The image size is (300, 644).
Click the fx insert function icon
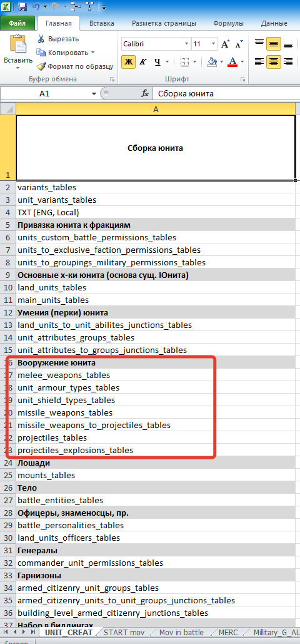pyautogui.click(x=145, y=94)
